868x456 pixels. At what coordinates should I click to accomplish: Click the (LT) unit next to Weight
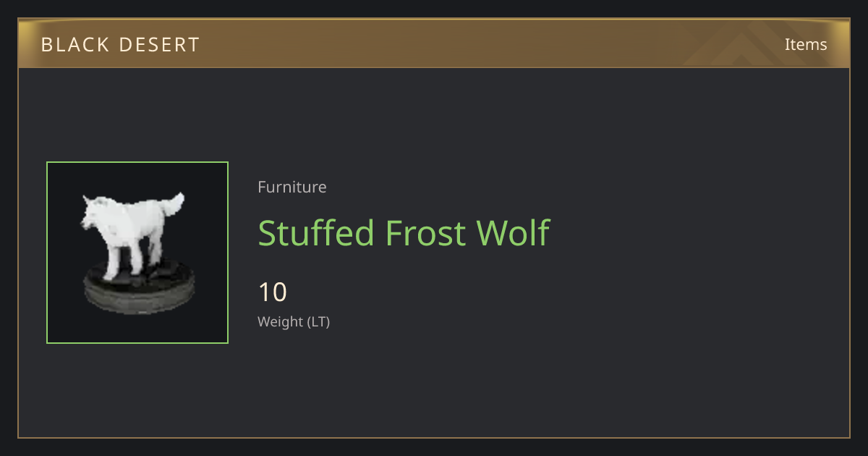click(x=319, y=322)
